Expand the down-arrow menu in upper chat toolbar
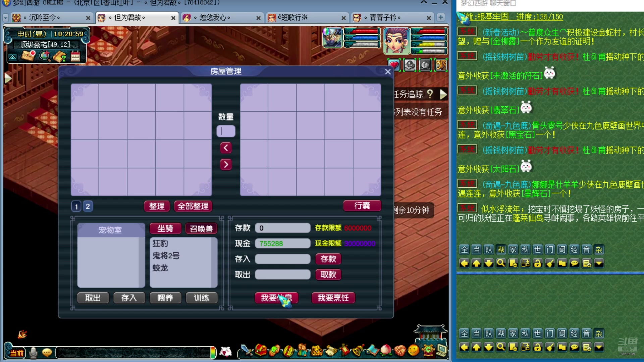Image resolution: width=644 pixels, height=362 pixels. click(599, 263)
